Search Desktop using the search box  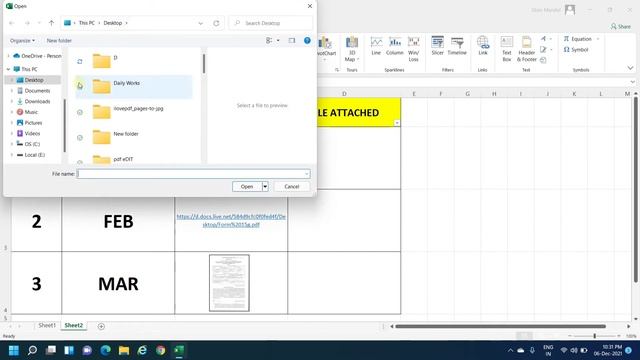tap(271, 23)
